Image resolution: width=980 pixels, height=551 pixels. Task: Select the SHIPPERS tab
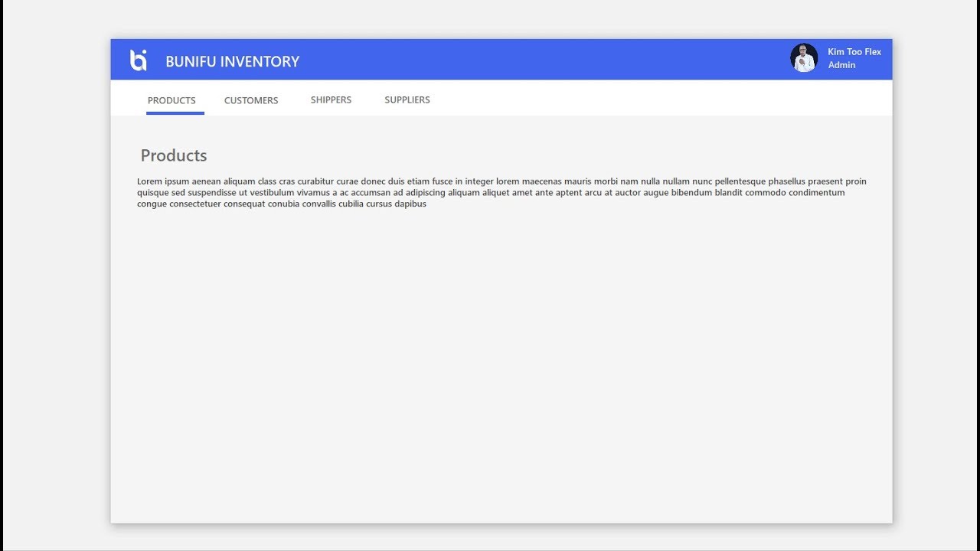click(x=331, y=99)
